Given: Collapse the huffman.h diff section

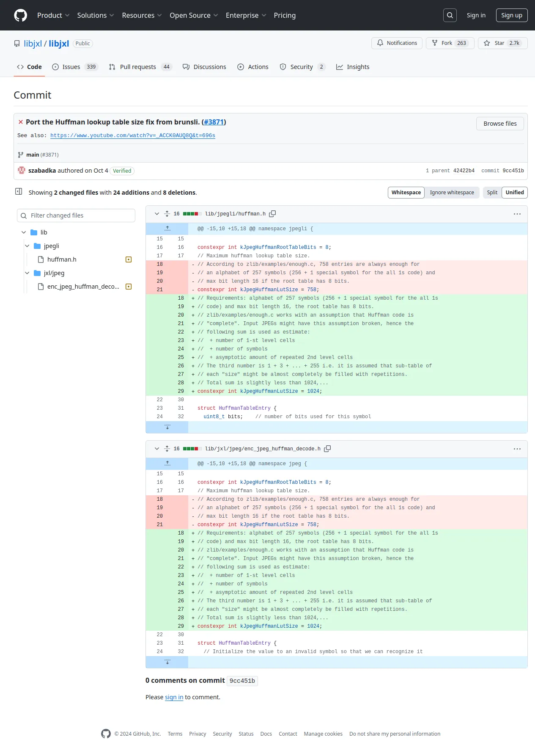Looking at the screenshot, I should pyautogui.click(x=157, y=214).
